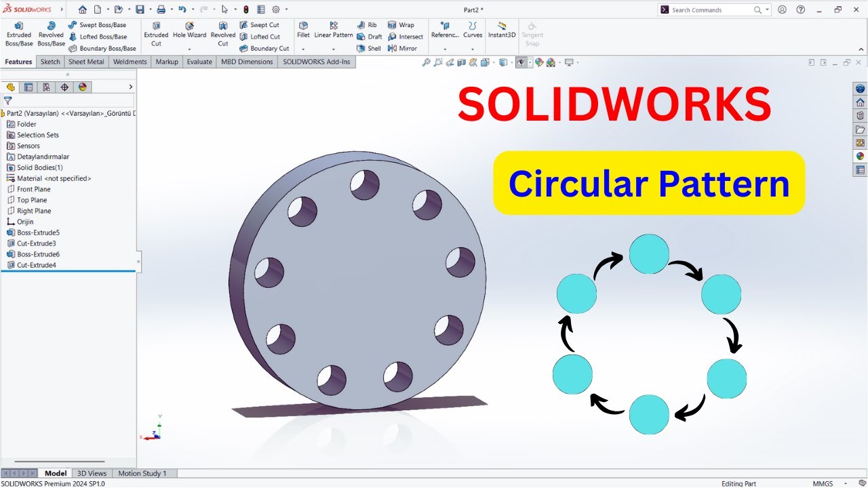868x488 pixels.
Task: Open the Curves tool
Action: point(473,30)
